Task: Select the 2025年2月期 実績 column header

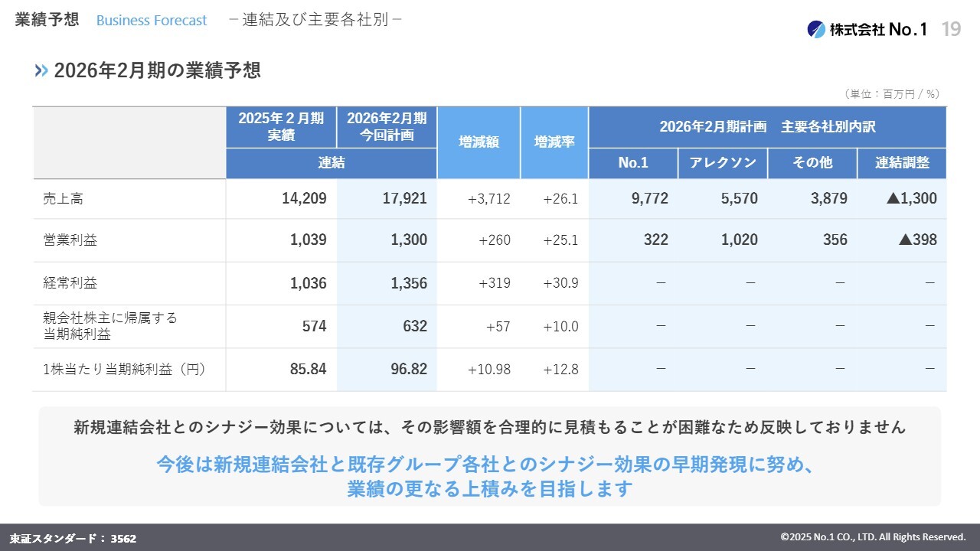Action: (x=281, y=127)
